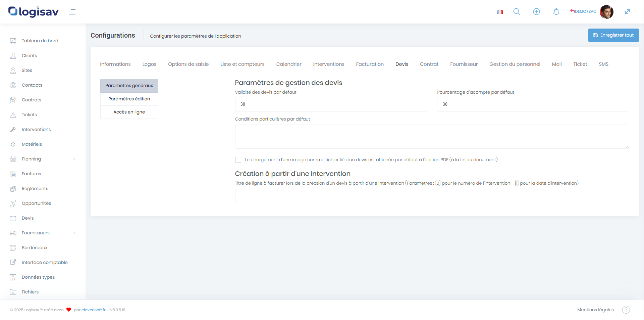Click the French flag language icon
Viewport: 644px width, 320px height.
click(500, 12)
